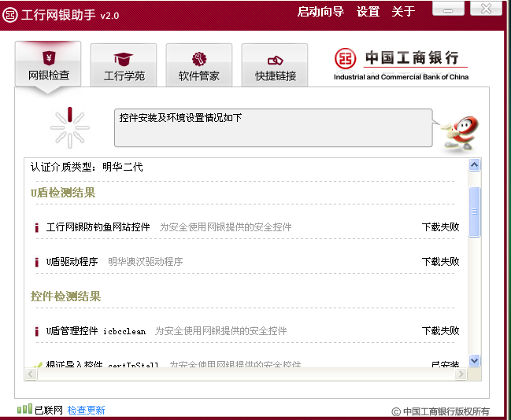The height and width of the screenshot is (420, 511).
Task: Click the horizontal scroll right arrow
Action: (461, 374)
